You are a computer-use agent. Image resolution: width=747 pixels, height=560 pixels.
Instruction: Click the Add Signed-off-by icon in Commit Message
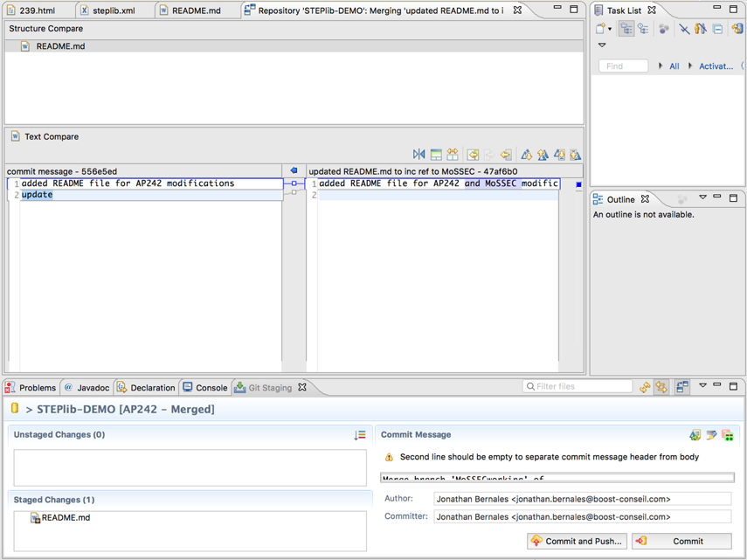click(x=711, y=435)
